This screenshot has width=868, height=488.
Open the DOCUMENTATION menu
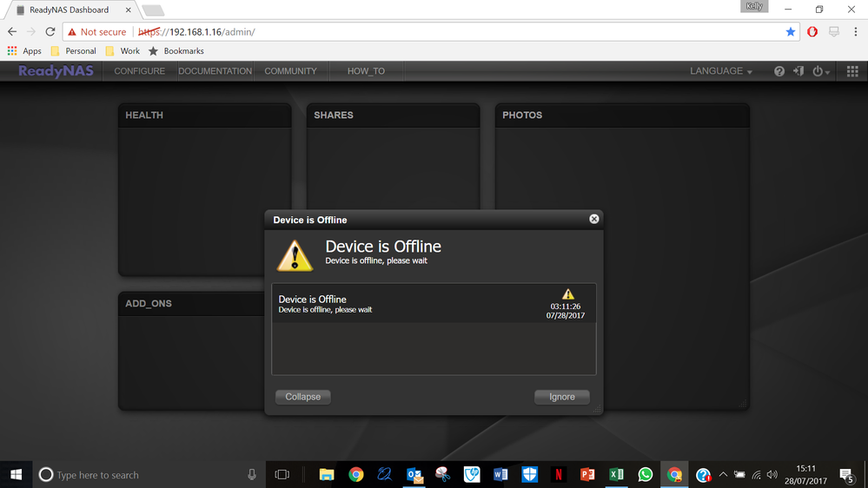point(215,71)
